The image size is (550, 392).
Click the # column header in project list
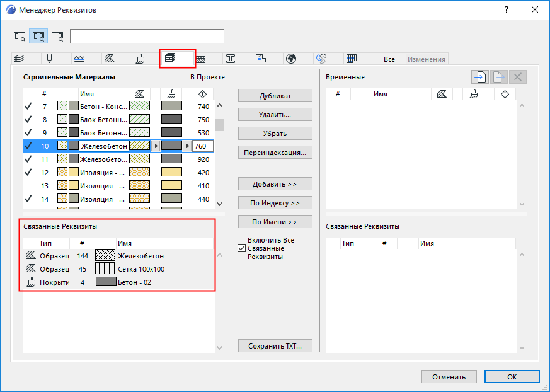pos(44,94)
